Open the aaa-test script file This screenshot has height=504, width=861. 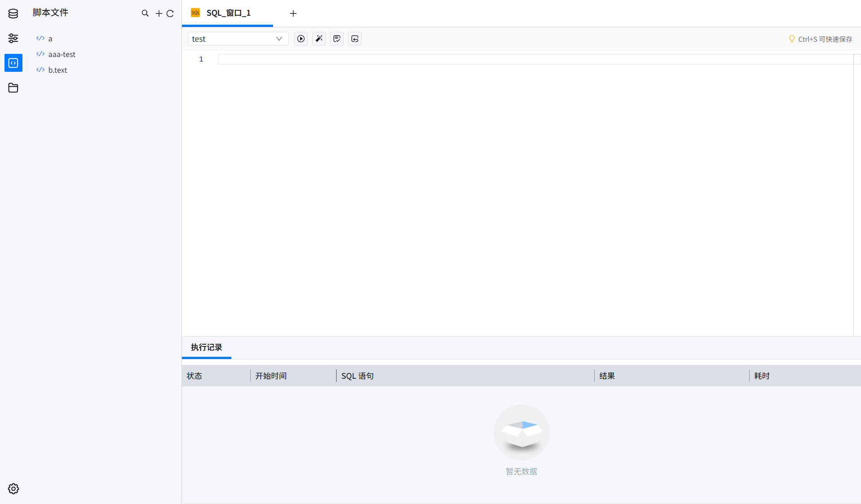pyautogui.click(x=62, y=54)
